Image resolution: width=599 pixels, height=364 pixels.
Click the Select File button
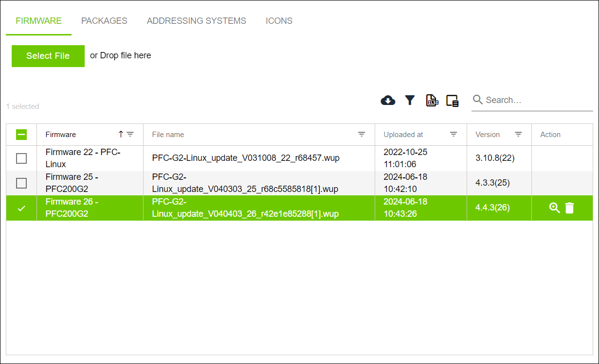coord(48,56)
